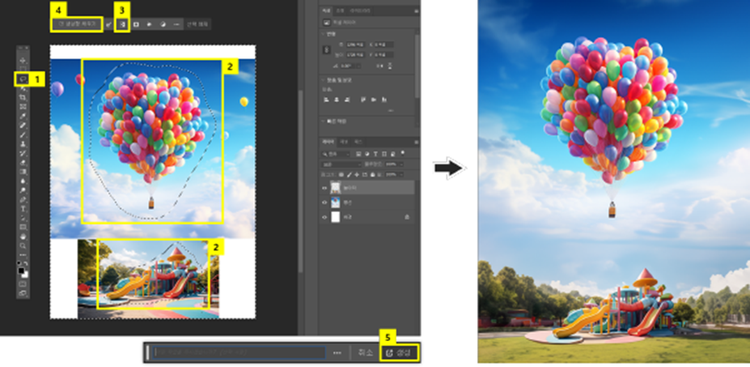The height and width of the screenshot is (367, 750).
Task: Select the Rectangle shape tool
Action: tap(23, 227)
